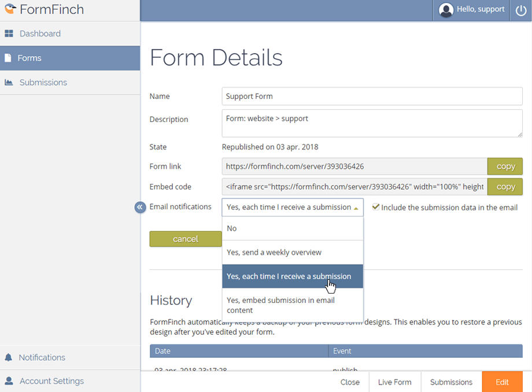Image resolution: width=532 pixels, height=392 pixels.
Task: Open Notifications in the sidebar
Action: (x=70, y=357)
